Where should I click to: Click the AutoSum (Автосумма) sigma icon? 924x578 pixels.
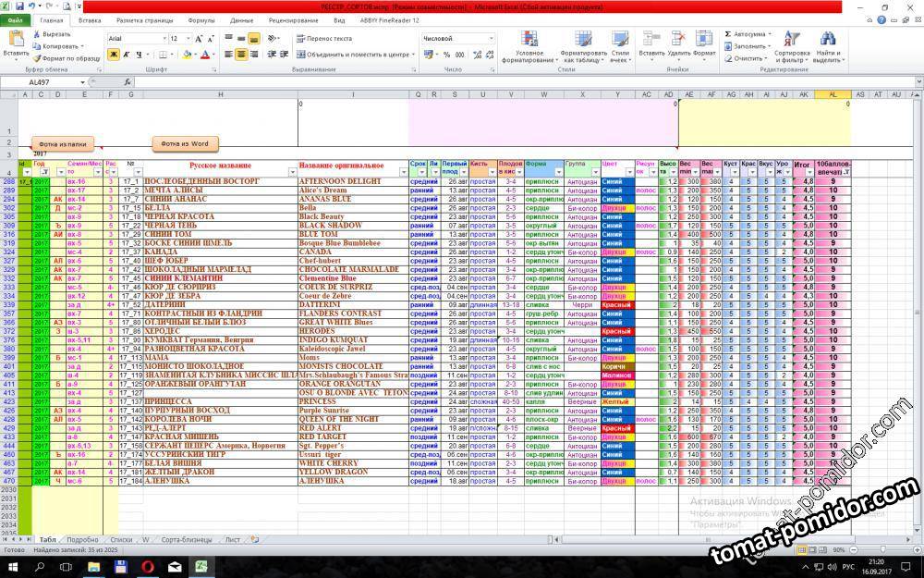(x=729, y=33)
